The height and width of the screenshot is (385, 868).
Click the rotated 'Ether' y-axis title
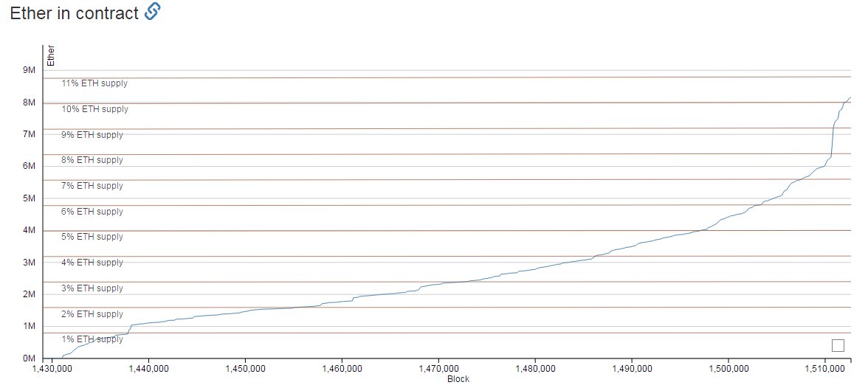click(x=51, y=56)
